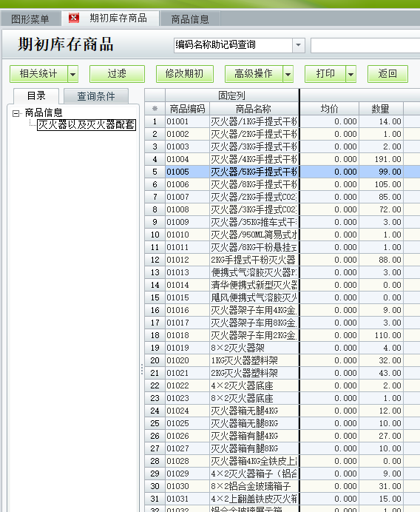
Task: Sort by 均价 column header
Action: coord(329,109)
